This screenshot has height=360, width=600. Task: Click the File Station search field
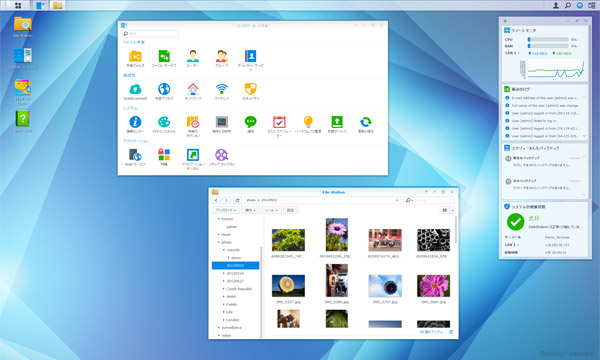tap(429, 200)
